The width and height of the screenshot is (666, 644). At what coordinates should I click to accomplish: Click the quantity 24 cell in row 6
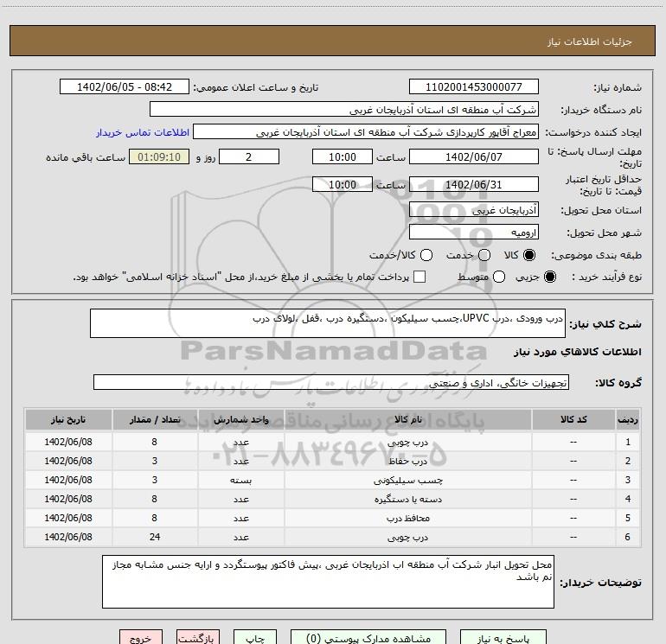pos(155,537)
